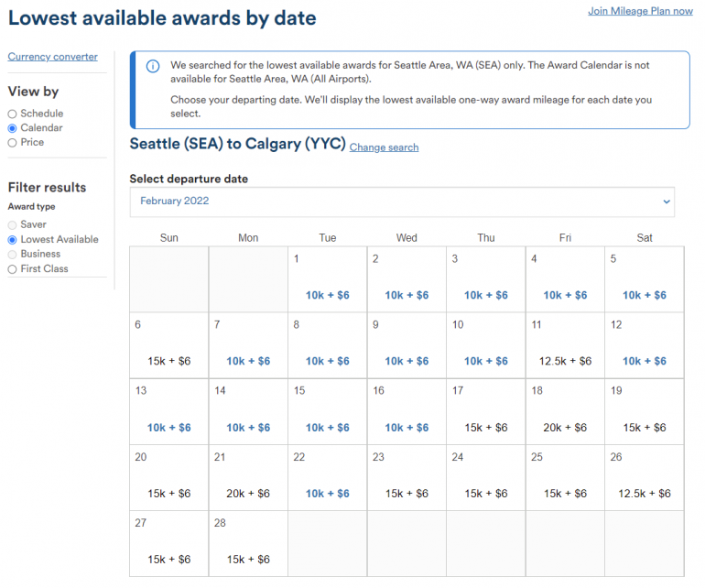The image size is (705, 588).
Task: Select the Calendar view radio button
Action: (12, 128)
